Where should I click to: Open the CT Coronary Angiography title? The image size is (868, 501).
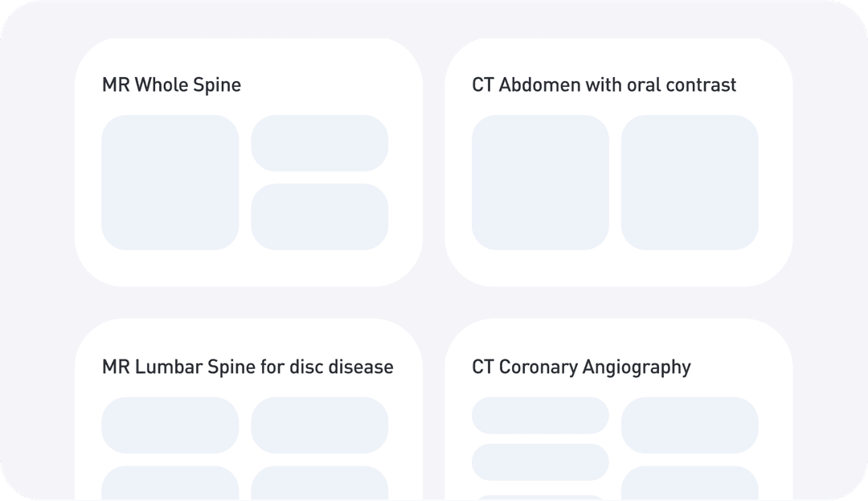581,367
